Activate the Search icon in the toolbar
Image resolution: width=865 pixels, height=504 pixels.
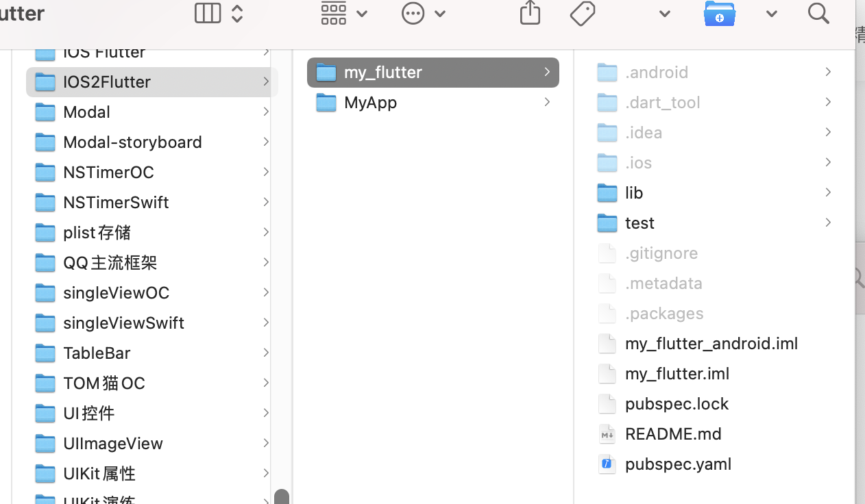click(x=818, y=13)
